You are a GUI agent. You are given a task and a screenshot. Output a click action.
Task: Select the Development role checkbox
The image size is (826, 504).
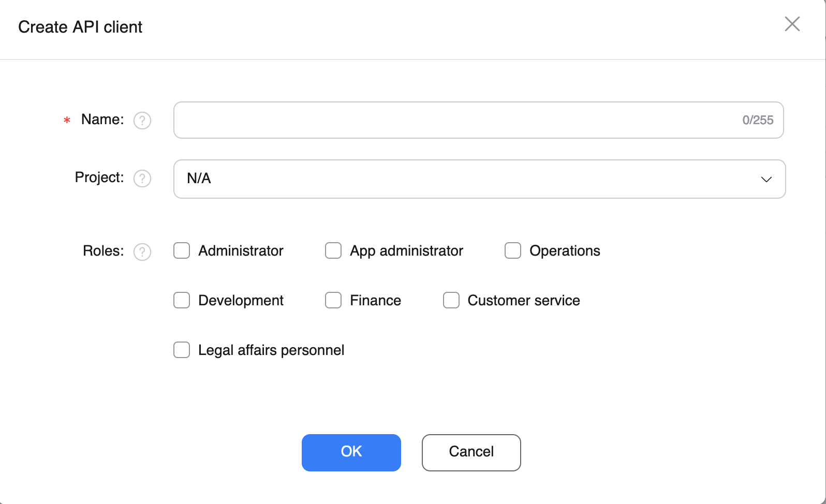coord(182,300)
